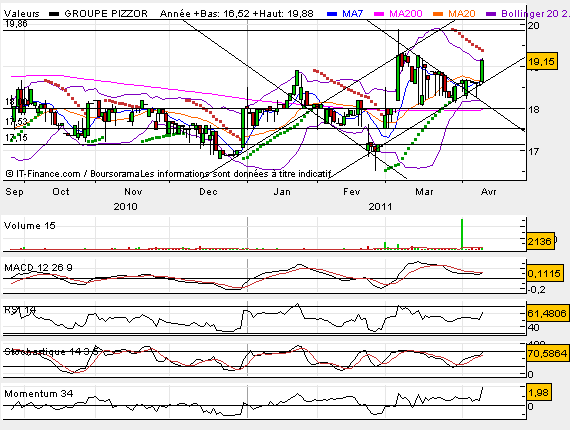Click the 17,15 support level label

(16, 138)
